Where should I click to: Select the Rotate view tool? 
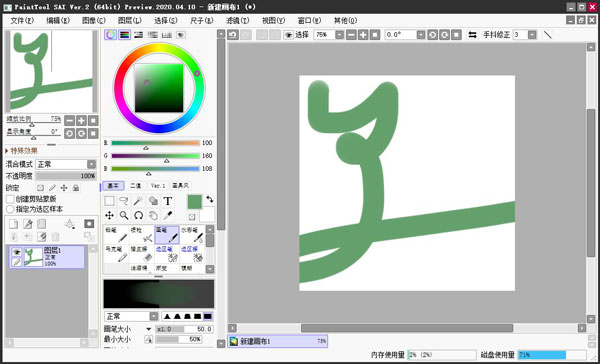pos(138,215)
